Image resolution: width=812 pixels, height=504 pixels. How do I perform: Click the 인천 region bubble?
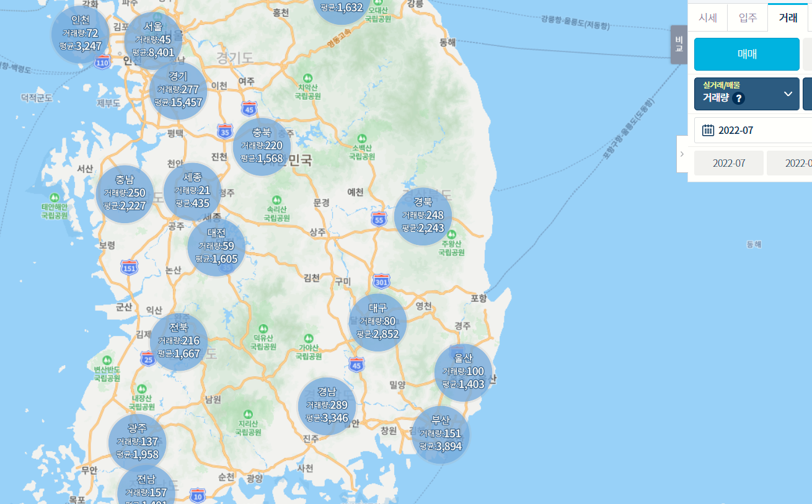pos(81,33)
